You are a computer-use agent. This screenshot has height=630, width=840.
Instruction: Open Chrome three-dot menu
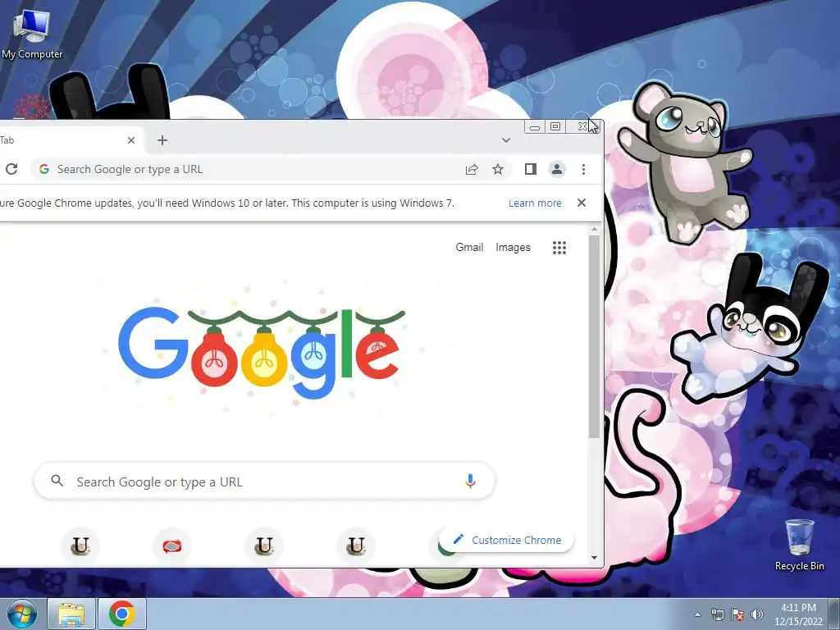click(583, 169)
